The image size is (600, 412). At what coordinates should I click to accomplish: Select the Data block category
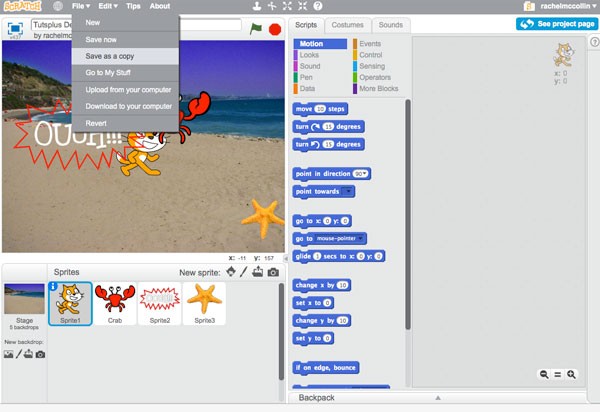pos(320,88)
